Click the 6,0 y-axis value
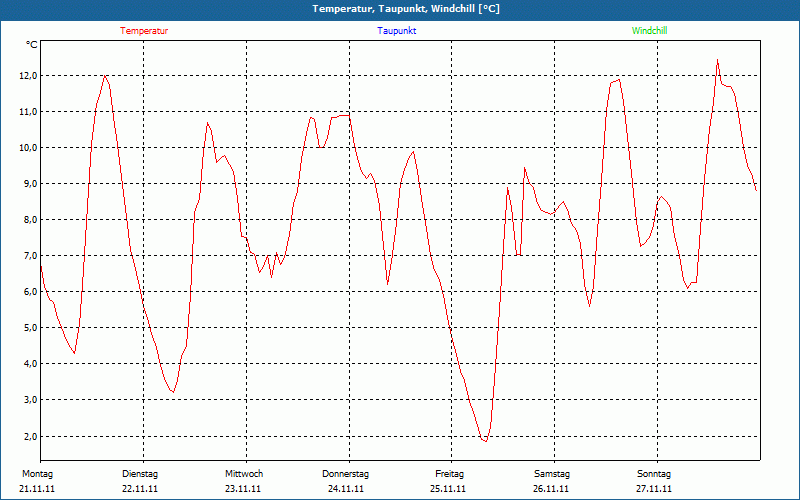Image resolution: width=800 pixels, height=500 pixels. (x=31, y=292)
